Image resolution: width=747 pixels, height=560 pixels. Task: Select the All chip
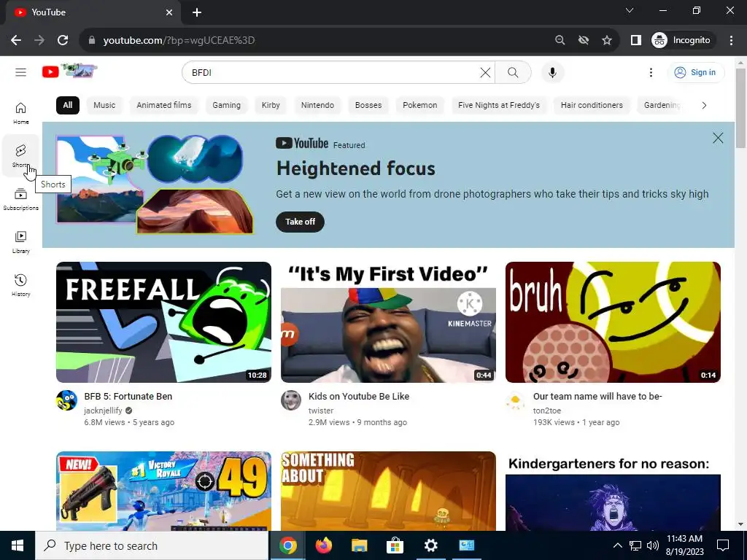(x=68, y=105)
